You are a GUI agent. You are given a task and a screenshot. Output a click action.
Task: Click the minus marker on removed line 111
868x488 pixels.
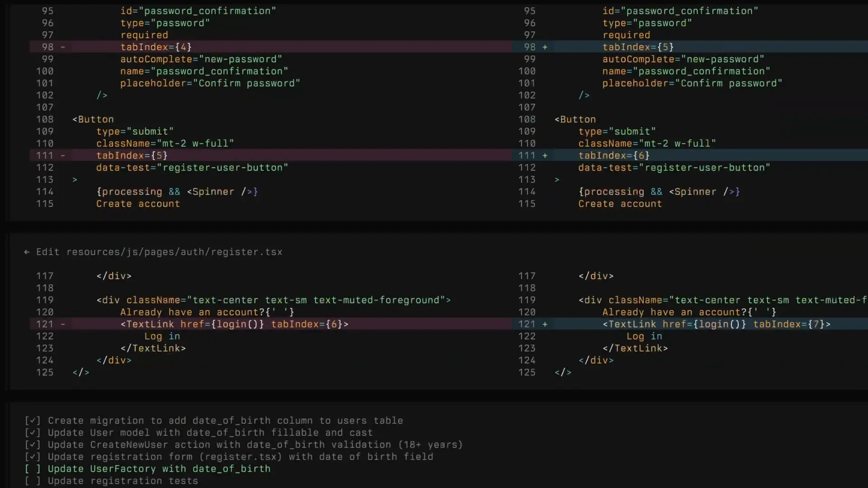tap(63, 155)
